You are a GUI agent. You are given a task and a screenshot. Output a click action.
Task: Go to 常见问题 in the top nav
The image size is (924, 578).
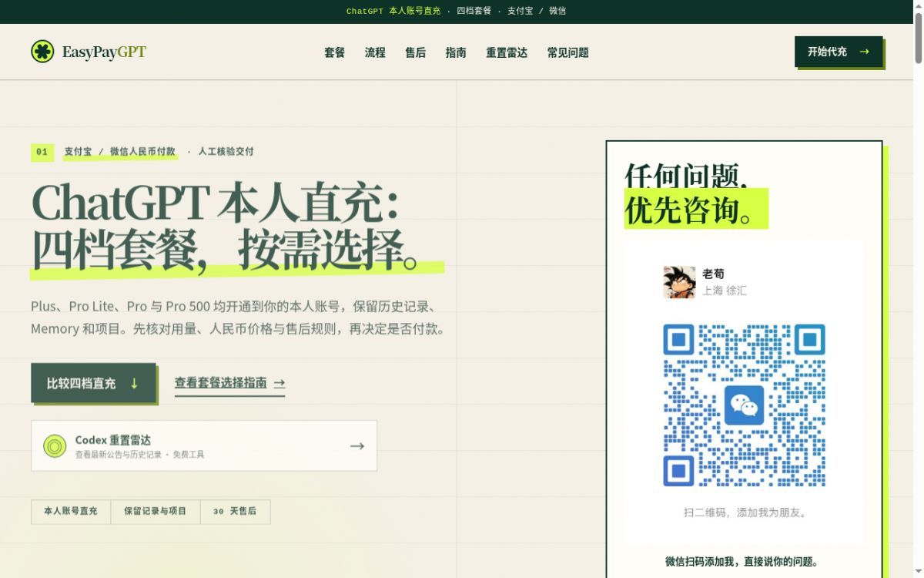pos(568,52)
